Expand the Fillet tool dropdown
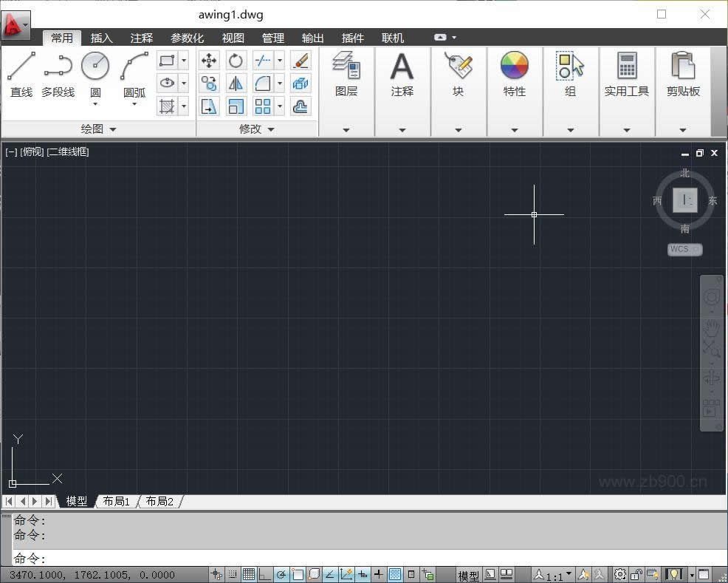 coord(278,83)
